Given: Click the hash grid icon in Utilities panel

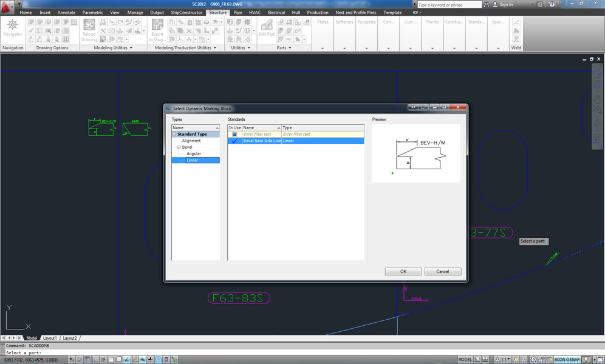Looking at the screenshot, I should (247, 22).
